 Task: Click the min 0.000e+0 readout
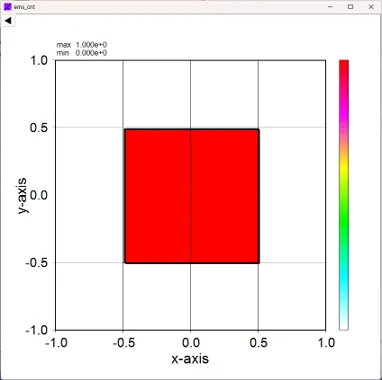[x=82, y=53]
